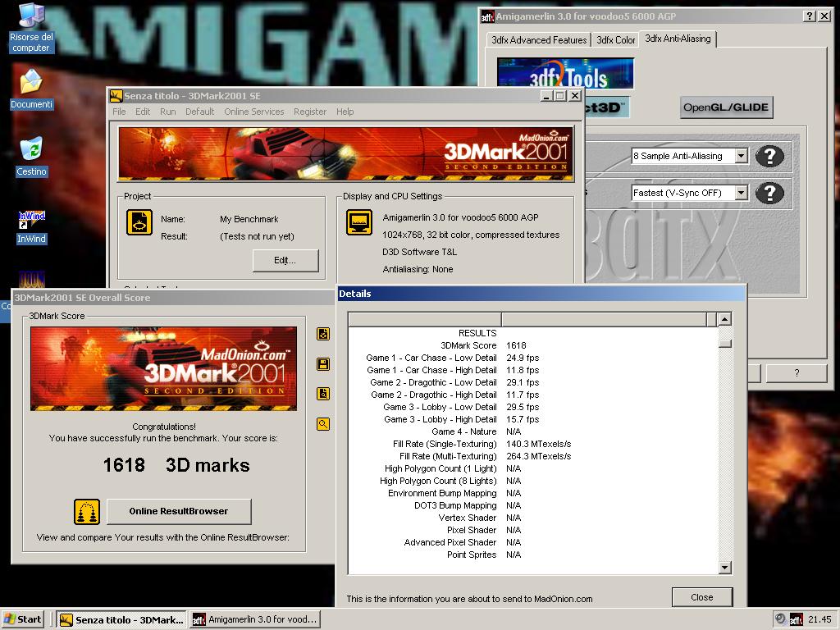840x630 pixels.
Task: Switch to the 3dfx Advanced Features tab
Action: [x=539, y=40]
